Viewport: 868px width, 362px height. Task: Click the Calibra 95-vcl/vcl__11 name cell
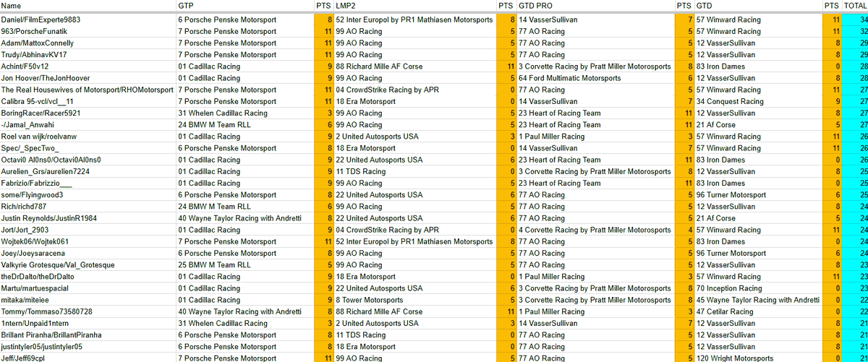[88, 102]
